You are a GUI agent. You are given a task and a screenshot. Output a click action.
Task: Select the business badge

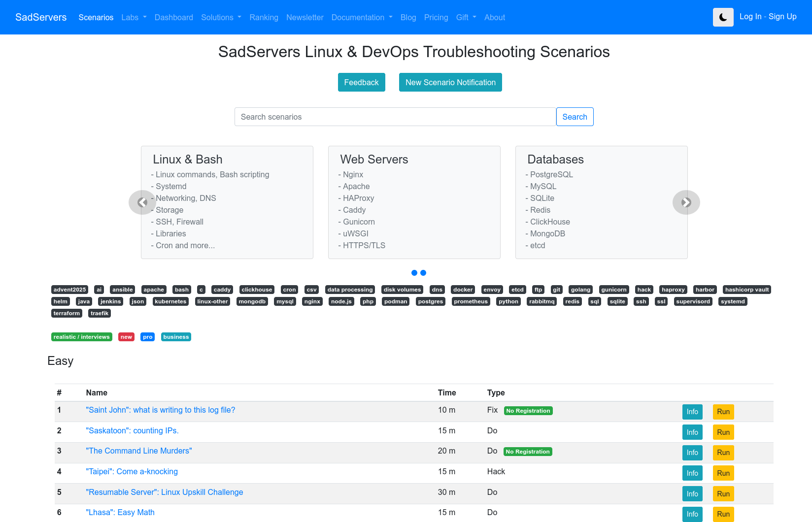[x=176, y=337]
